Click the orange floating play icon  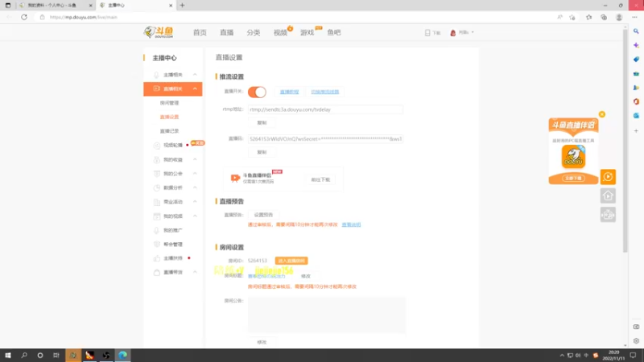(x=608, y=177)
